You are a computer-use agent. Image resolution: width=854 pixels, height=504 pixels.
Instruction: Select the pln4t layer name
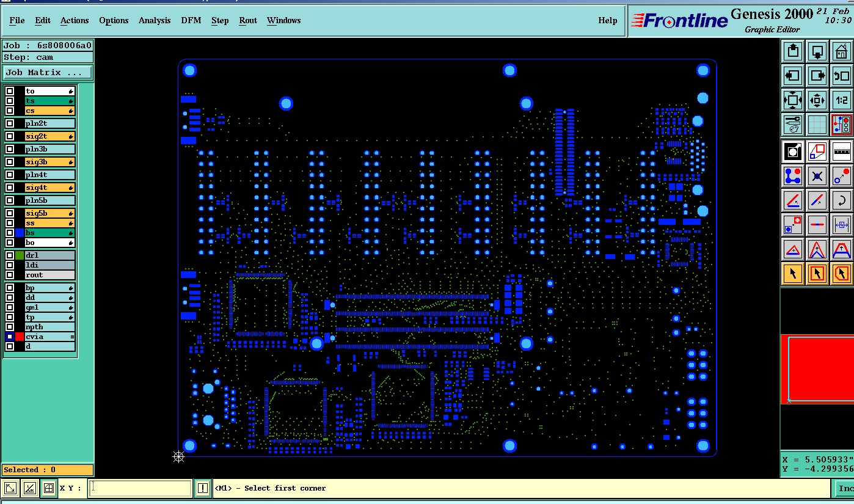pyautogui.click(x=50, y=175)
